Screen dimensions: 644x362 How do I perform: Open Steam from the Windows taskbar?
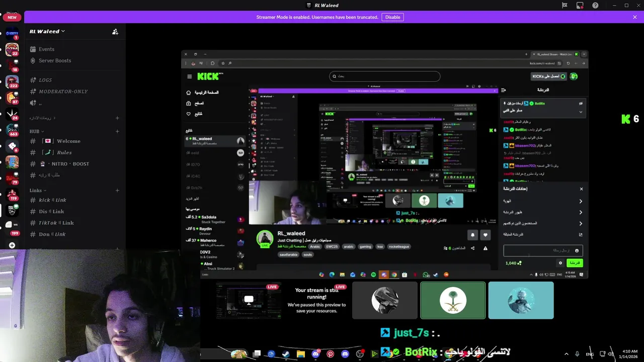(x=285, y=354)
